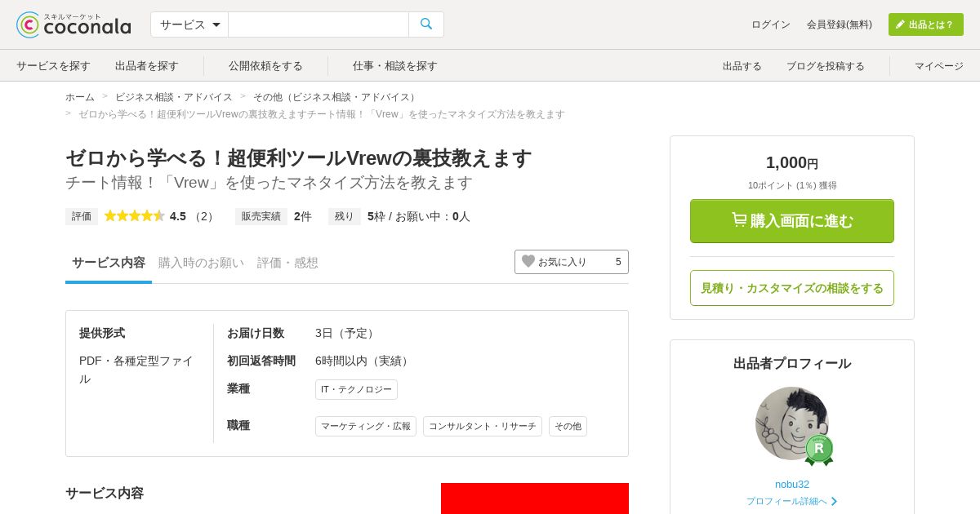
Task: Toggle the お気に入り heart favorite button
Action: (x=572, y=262)
